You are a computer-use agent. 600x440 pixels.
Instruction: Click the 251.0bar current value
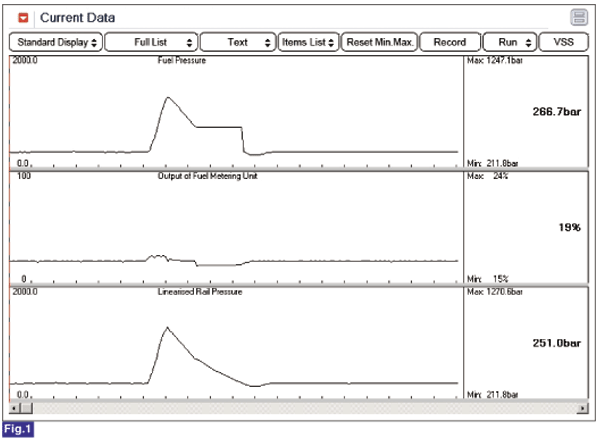(557, 343)
